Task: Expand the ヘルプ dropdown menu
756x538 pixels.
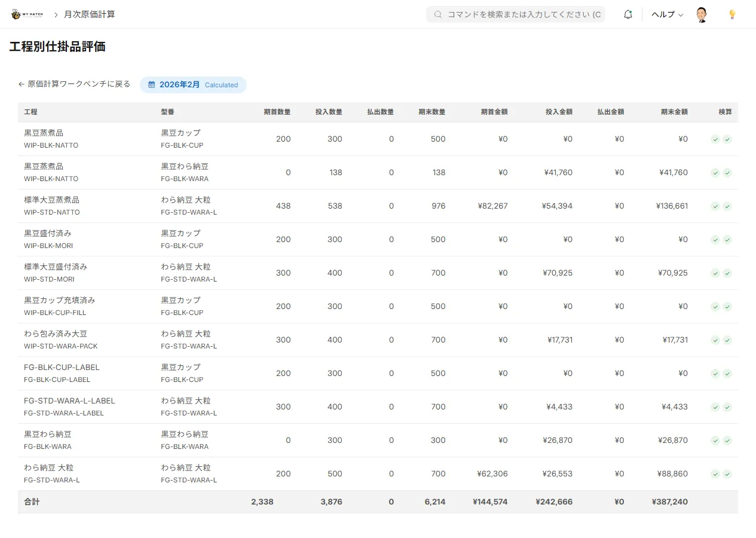Action: [667, 14]
